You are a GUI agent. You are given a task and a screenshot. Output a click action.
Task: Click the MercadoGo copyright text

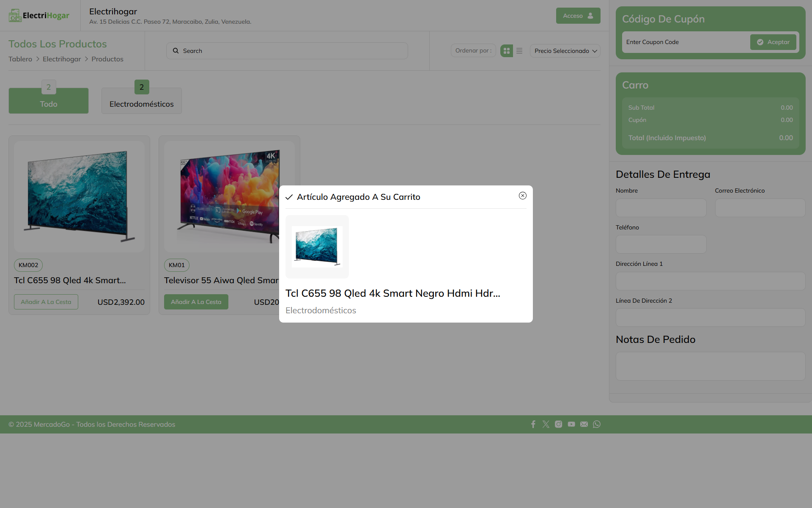92,424
